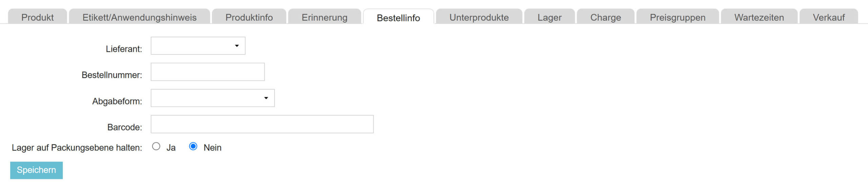Select the Bestellinfo tab
This screenshot has width=868, height=185.
point(398,18)
